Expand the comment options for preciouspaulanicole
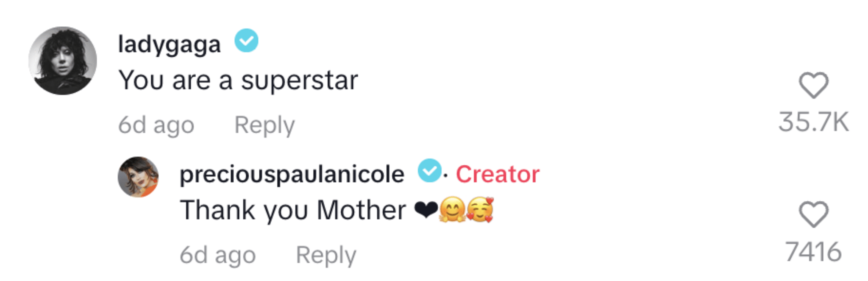This screenshot has width=868, height=281. click(x=292, y=174)
